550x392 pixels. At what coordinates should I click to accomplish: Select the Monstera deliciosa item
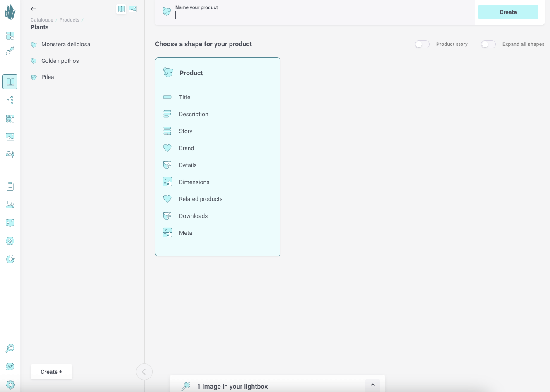pyautogui.click(x=65, y=44)
